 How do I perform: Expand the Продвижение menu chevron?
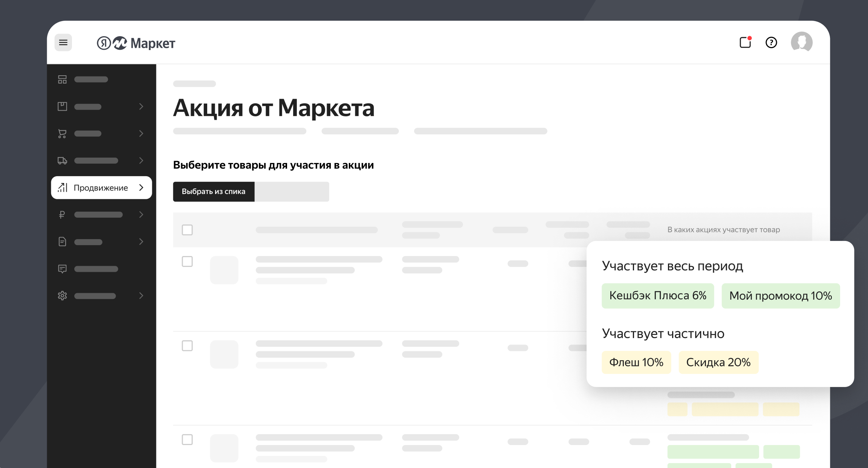[141, 188]
